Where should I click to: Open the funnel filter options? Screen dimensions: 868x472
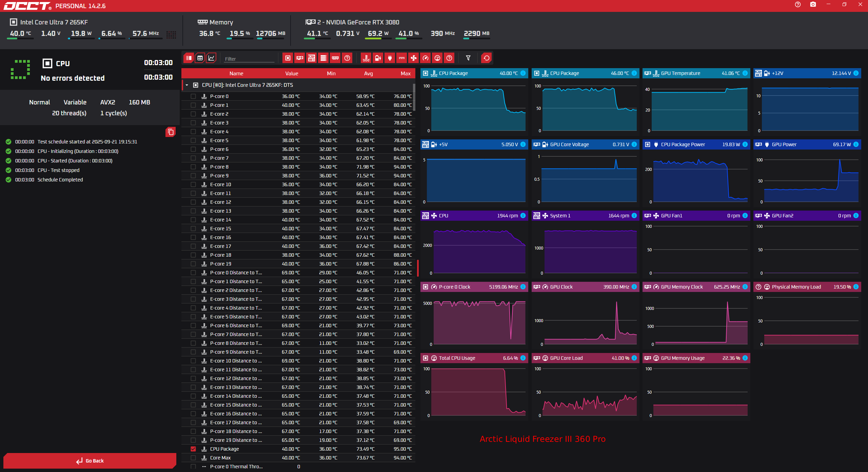click(x=468, y=58)
